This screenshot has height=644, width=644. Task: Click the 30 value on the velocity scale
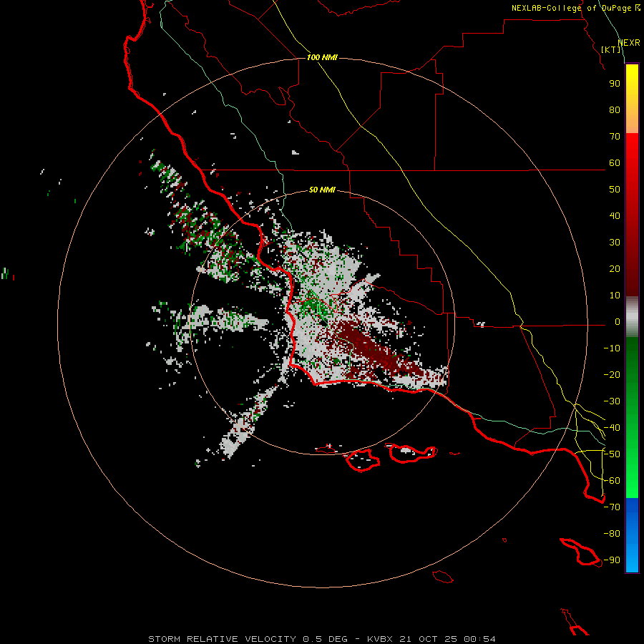coord(615,243)
